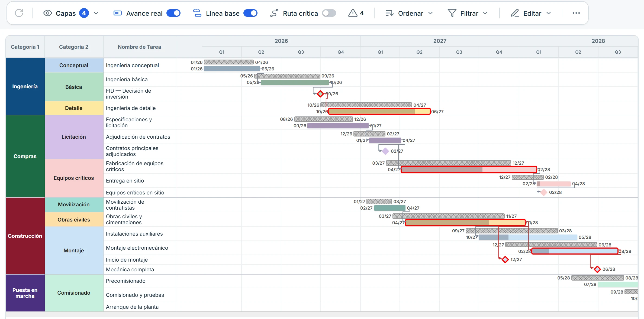Click the Nombre de Tarea column header

[x=139, y=47]
